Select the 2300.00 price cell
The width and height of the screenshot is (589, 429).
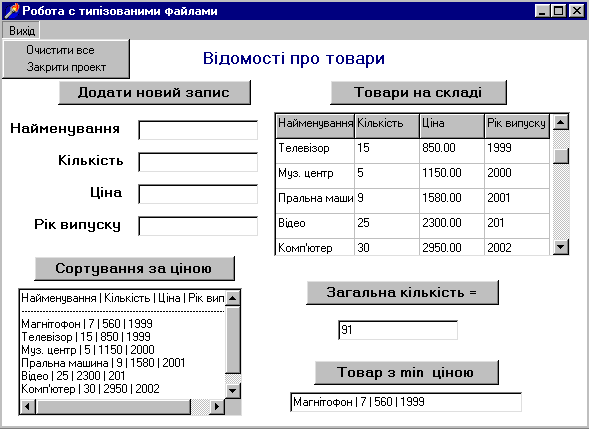click(452, 226)
